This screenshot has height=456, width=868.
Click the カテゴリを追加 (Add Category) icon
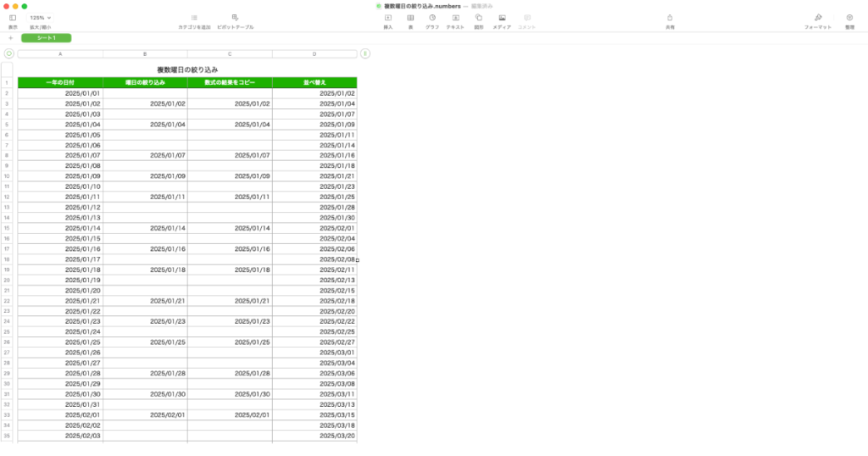(x=194, y=18)
